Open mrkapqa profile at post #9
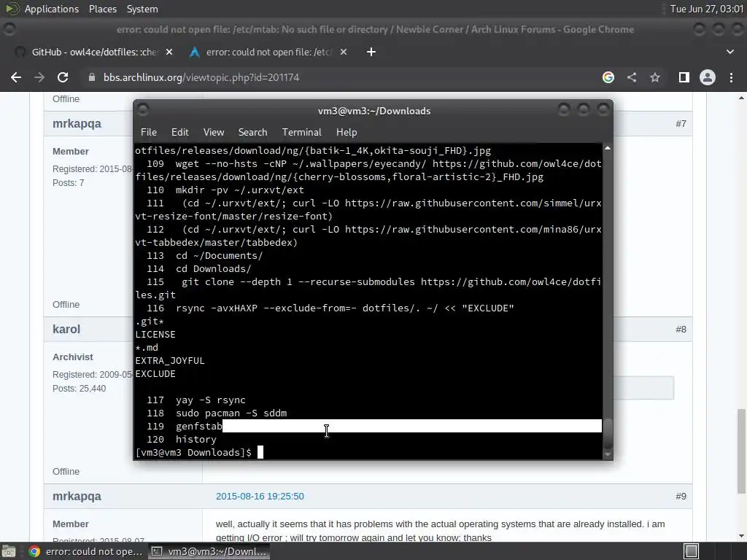747x560 pixels. pos(77,496)
